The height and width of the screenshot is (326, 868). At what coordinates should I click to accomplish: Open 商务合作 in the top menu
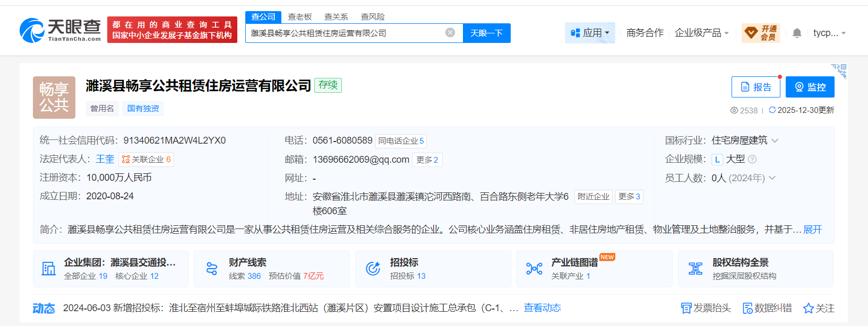tap(645, 33)
